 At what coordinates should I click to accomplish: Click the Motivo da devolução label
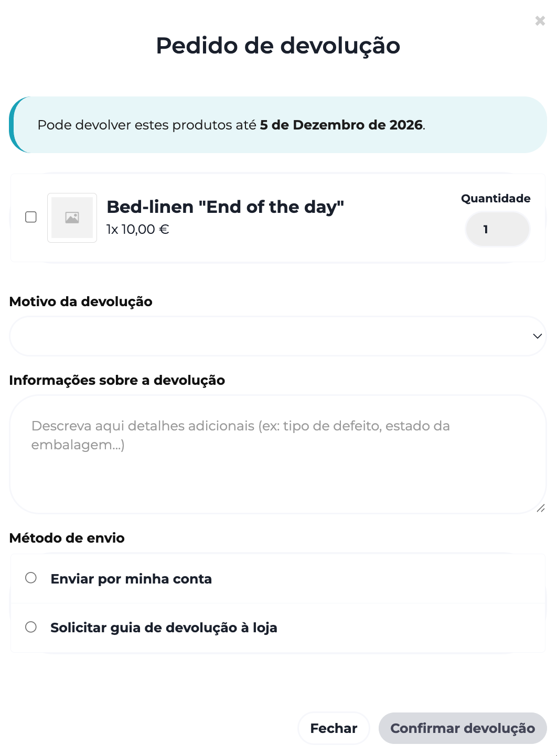click(x=80, y=301)
